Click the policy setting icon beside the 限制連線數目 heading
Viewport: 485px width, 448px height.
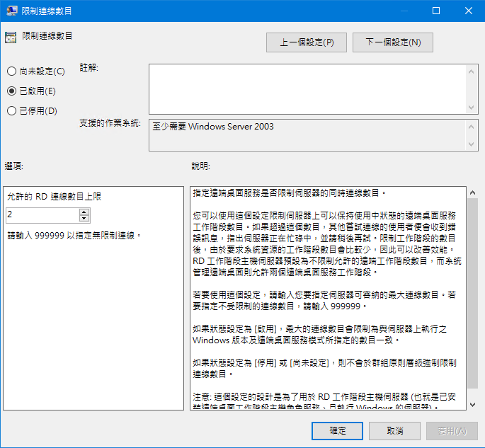(11, 36)
